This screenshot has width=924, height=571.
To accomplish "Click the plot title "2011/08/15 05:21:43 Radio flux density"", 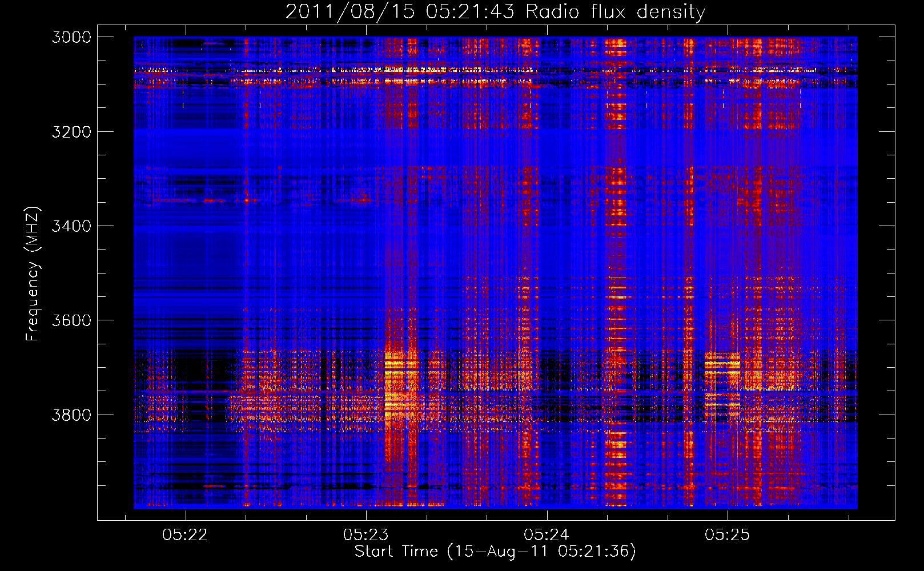I will coord(495,11).
